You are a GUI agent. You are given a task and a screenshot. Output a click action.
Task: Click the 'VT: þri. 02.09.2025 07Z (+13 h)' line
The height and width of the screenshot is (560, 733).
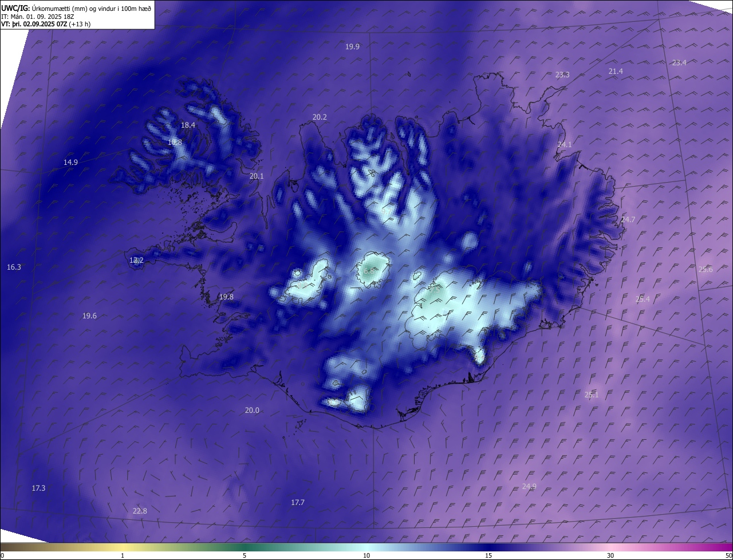(x=46, y=24)
